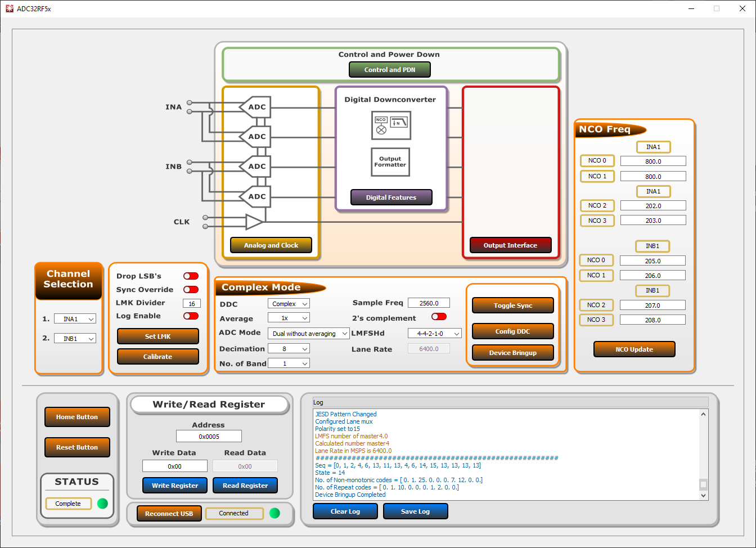Open the DDC Complex dropdown

289,303
